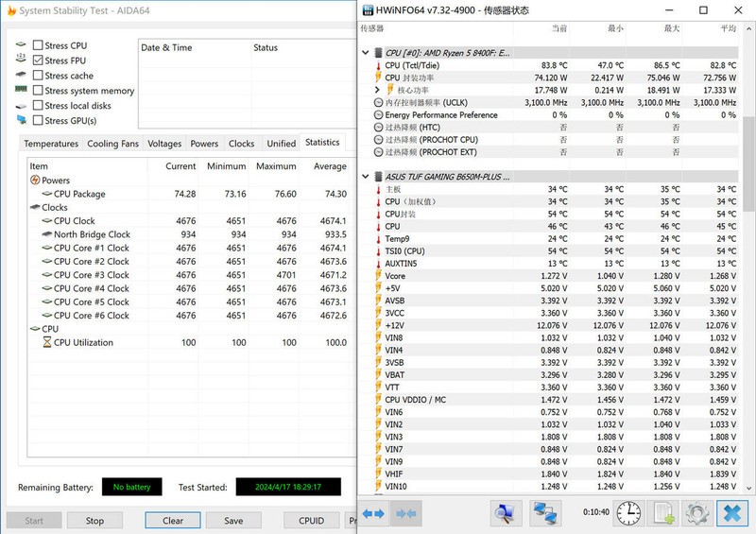
Task: Click the scroll up arrow in HWiNFO
Action: pos(748,28)
